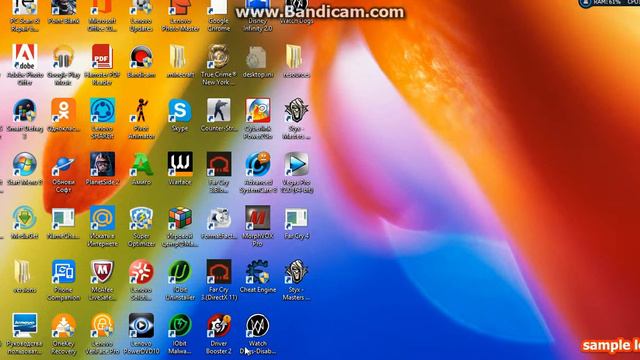Image resolution: width=640 pixels, height=360 pixels.
Task: Launch Far Cry 3 (DirectX 11)
Action: click(218, 280)
